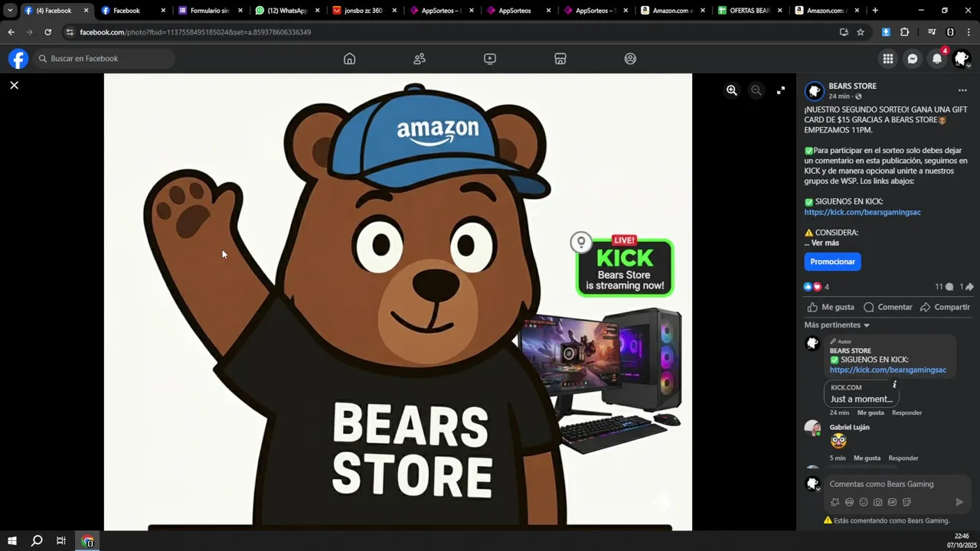Open kick.com link in post description
980x551 pixels.
coord(862,212)
